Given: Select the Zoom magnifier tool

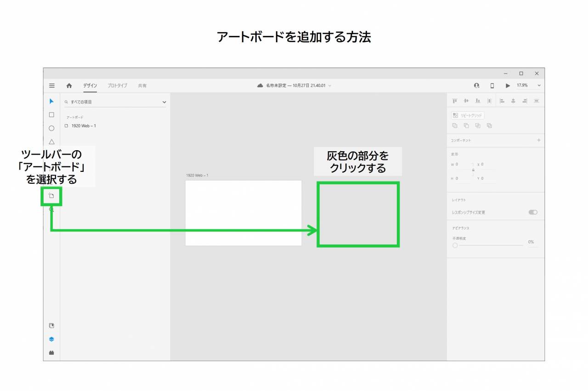Looking at the screenshot, I should (51, 209).
